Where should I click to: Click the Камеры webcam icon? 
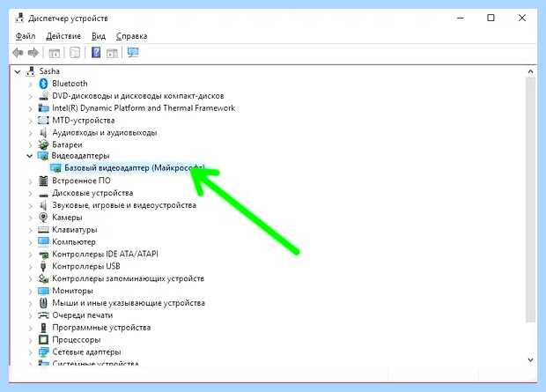coord(43,218)
